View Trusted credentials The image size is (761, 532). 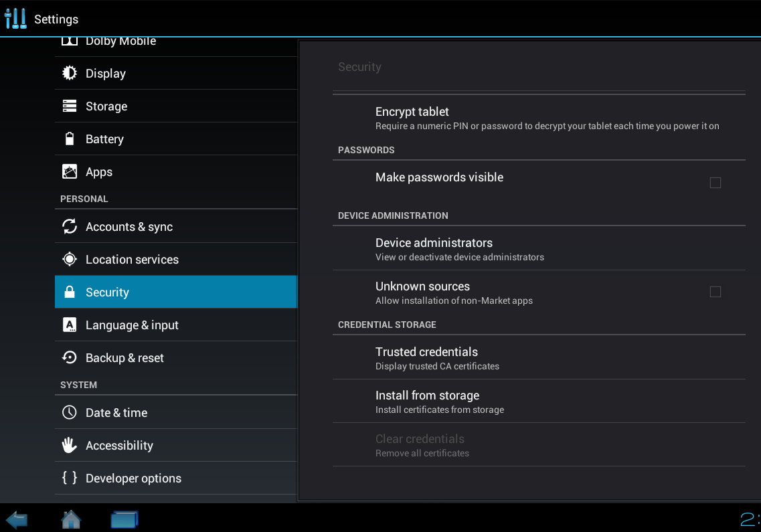pos(539,358)
